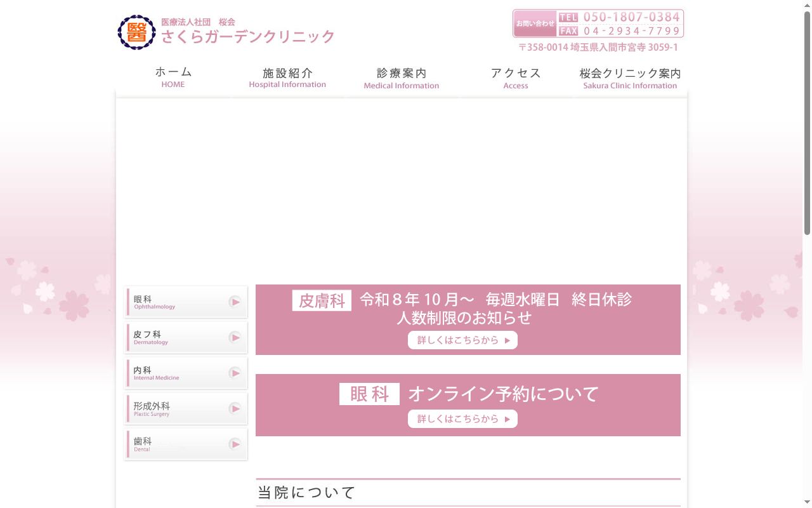Open the ホーム HOME menu item

(173, 77)
